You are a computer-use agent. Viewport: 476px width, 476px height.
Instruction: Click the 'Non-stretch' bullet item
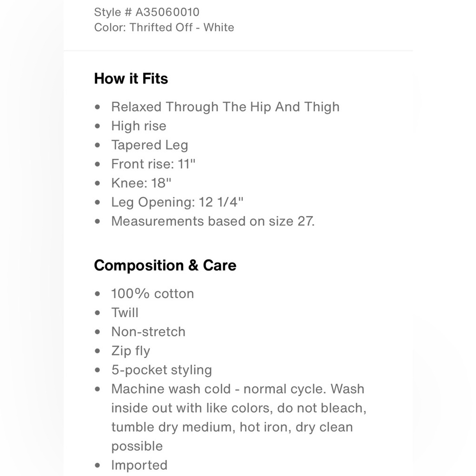point(148,332)
